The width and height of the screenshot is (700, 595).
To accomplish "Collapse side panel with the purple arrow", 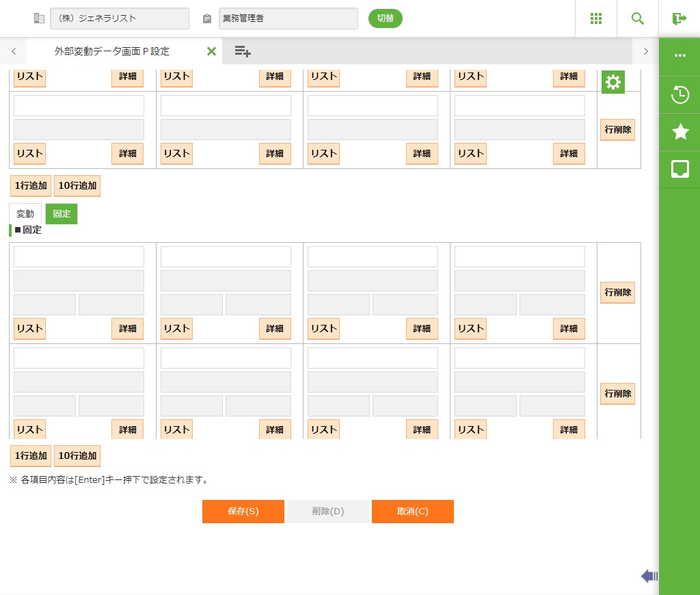I will 649,577.
